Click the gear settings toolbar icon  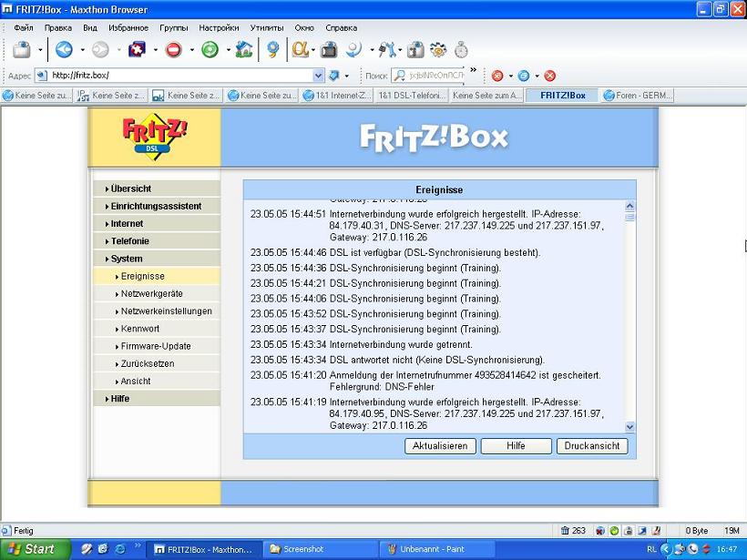[438, 49]
